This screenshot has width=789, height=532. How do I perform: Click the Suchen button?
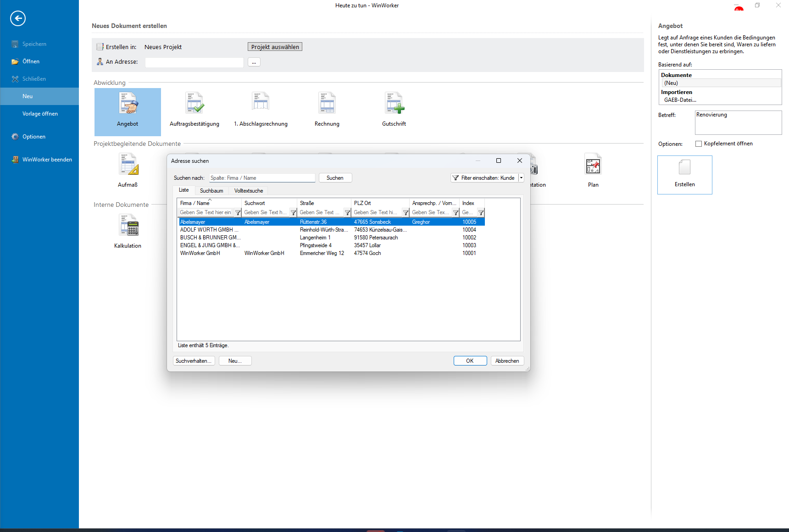click(335, 178)
